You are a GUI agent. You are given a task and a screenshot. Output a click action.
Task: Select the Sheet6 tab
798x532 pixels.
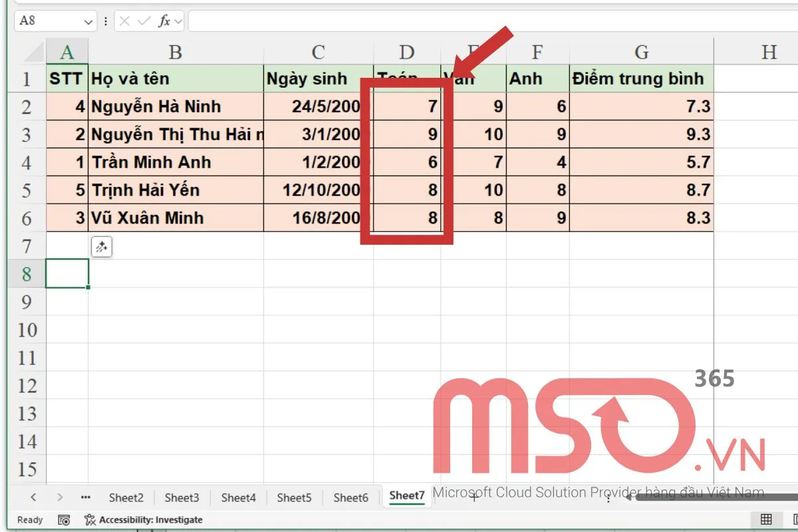[350, 497]
